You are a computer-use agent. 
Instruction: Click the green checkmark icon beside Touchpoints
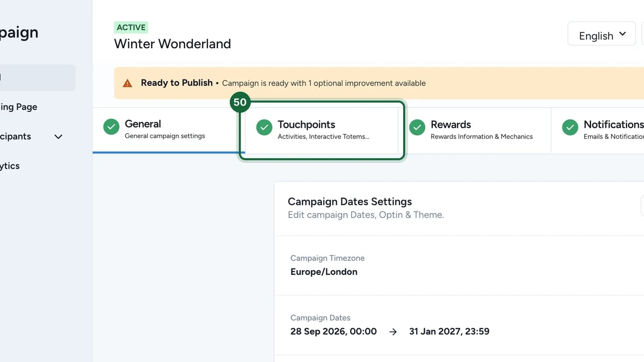264,128
